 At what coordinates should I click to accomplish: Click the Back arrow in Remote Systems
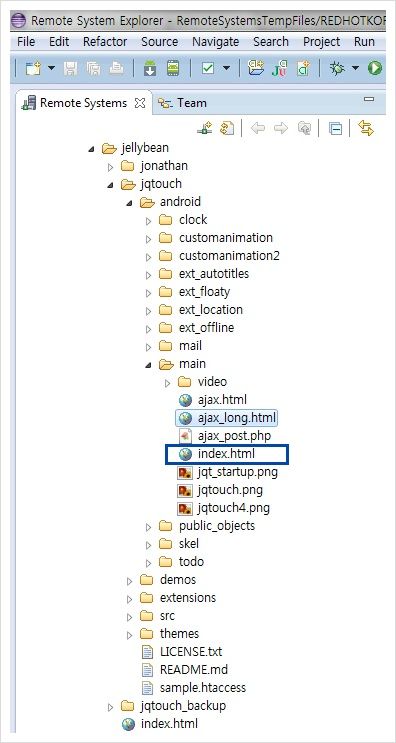coord(257,128)
